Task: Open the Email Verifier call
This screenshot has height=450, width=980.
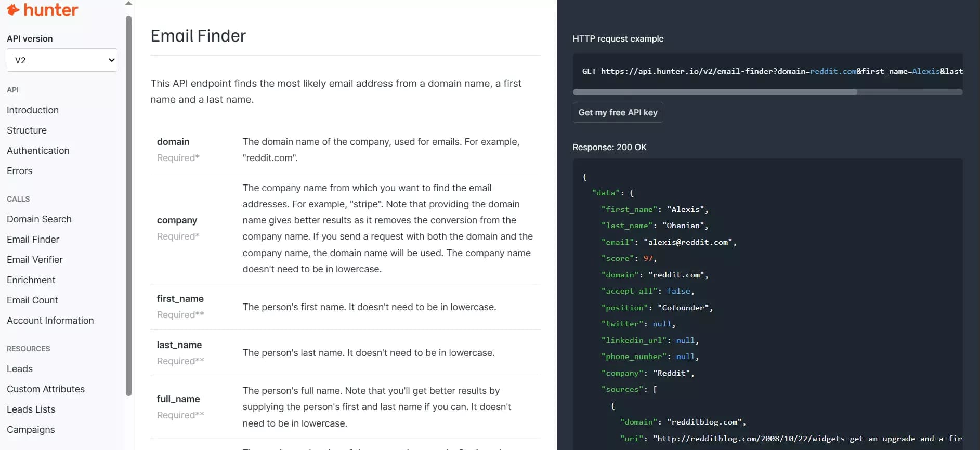Action: tap(35, 260)
